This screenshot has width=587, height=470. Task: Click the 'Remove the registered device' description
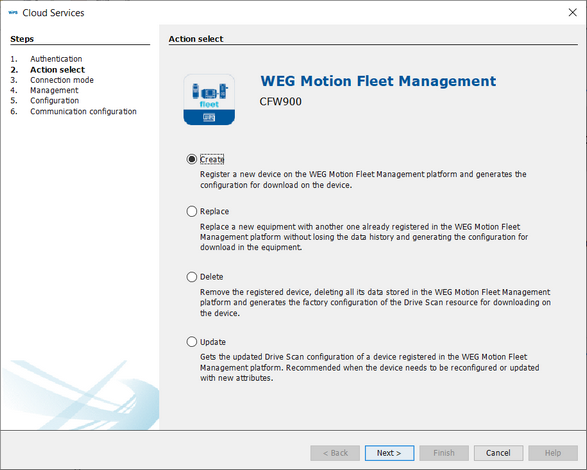[x=375, y=302]
